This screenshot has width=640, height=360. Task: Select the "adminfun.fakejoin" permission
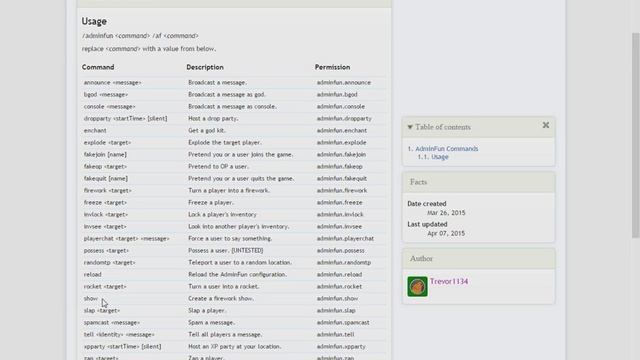(x=341, y=155)
